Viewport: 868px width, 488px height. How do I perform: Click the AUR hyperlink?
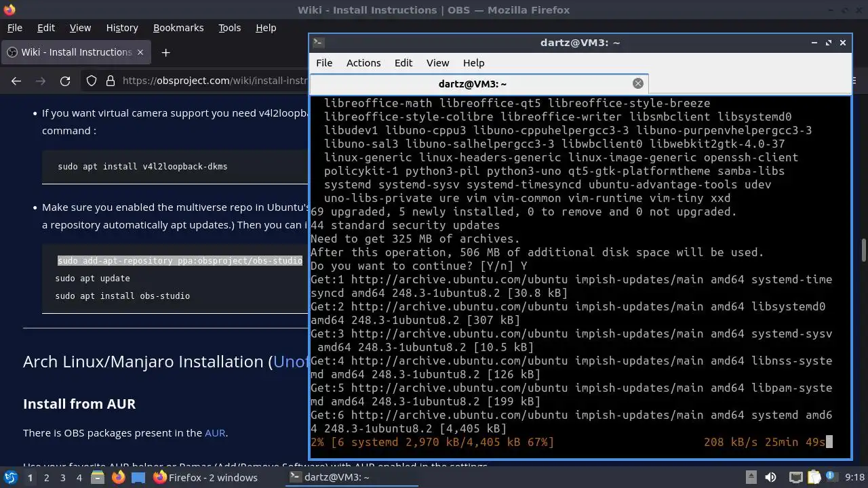click(215, 432)
